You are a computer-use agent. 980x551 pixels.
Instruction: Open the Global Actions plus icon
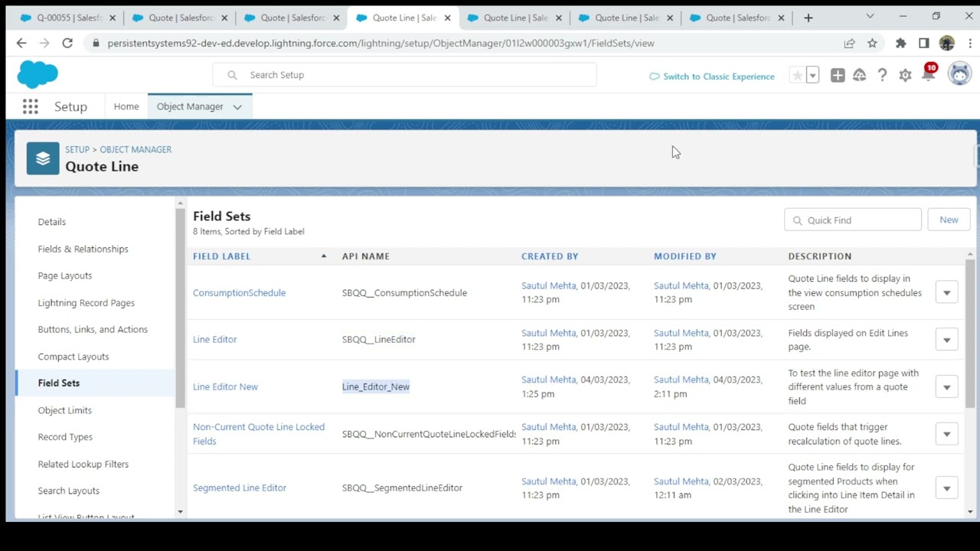[838, 75]
